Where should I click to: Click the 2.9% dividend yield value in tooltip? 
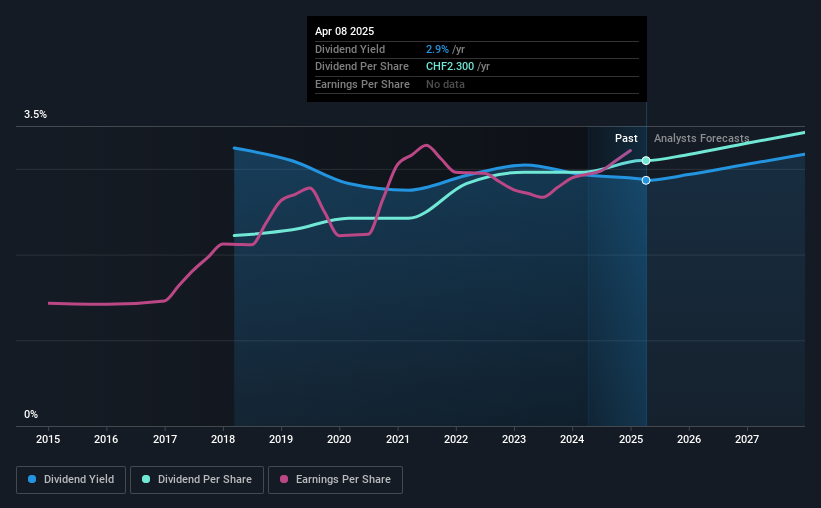(437, 49)
